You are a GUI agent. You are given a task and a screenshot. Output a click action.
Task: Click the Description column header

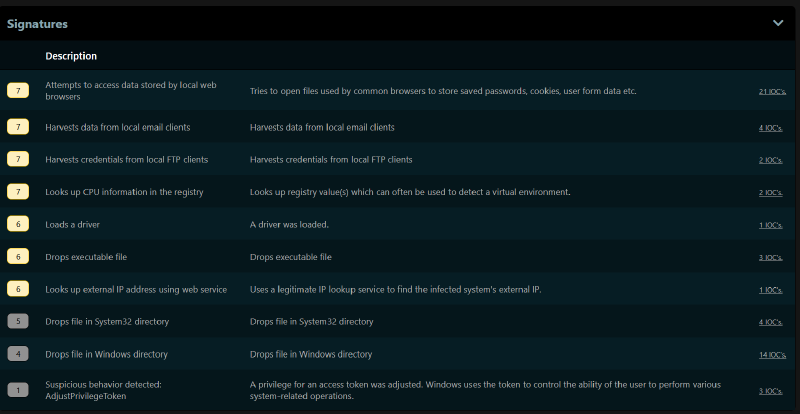(71, 56)
